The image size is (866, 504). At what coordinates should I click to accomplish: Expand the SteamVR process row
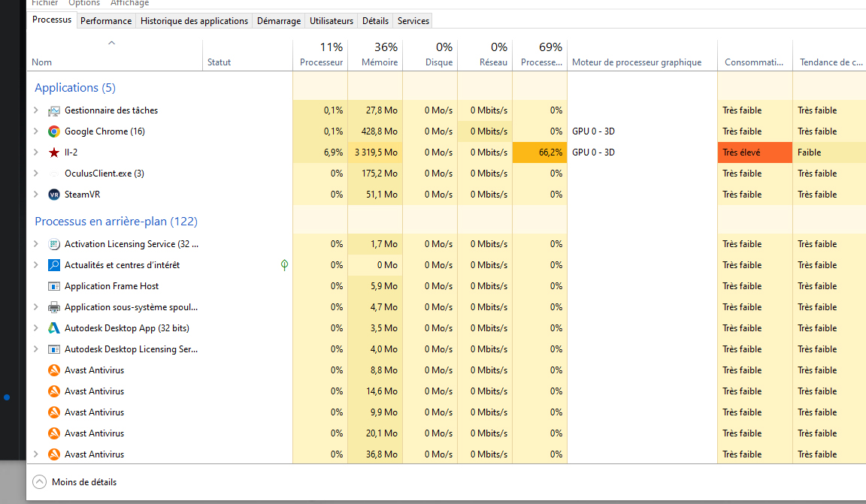(36, 195)
